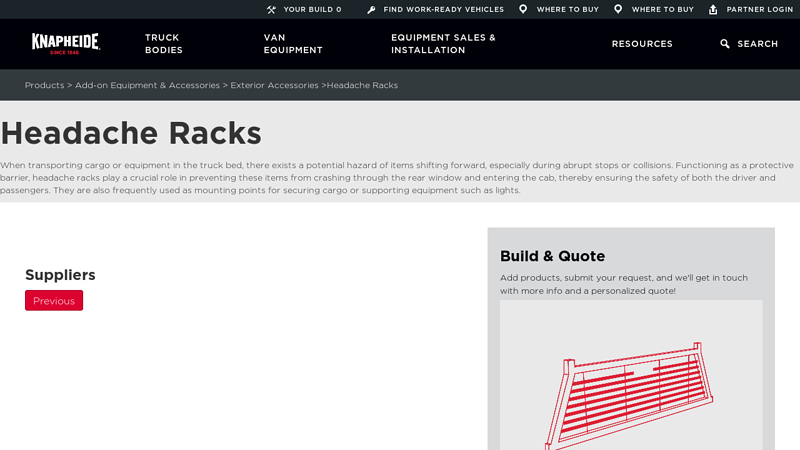
Task: Navigate to Products breadcrumb
Action: tap(44, 85)
